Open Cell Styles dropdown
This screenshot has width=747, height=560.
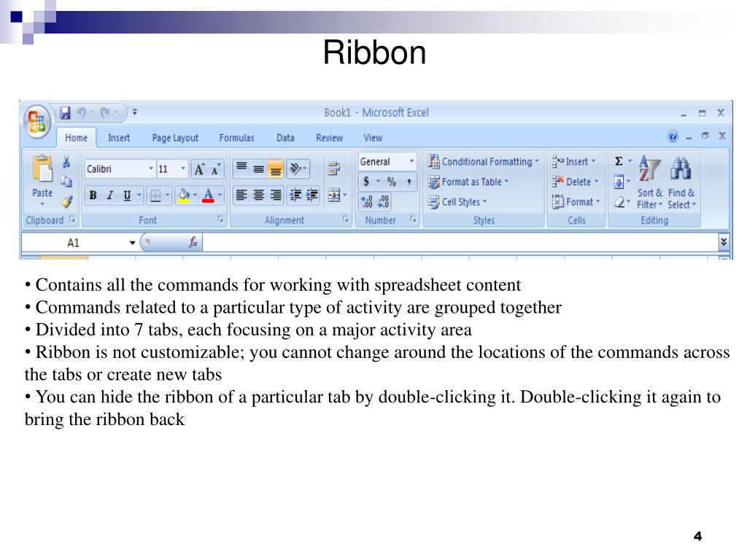[457, 202]
